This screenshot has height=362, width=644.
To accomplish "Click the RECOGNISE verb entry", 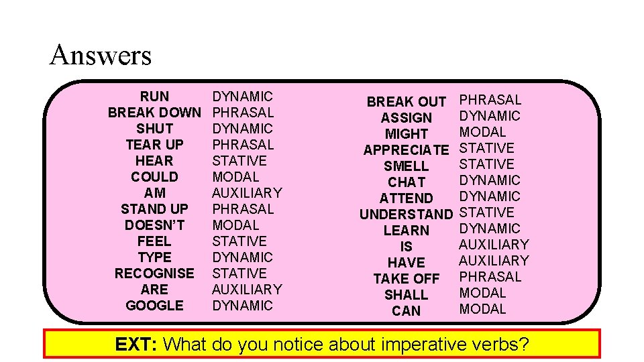I will [154, 274].
